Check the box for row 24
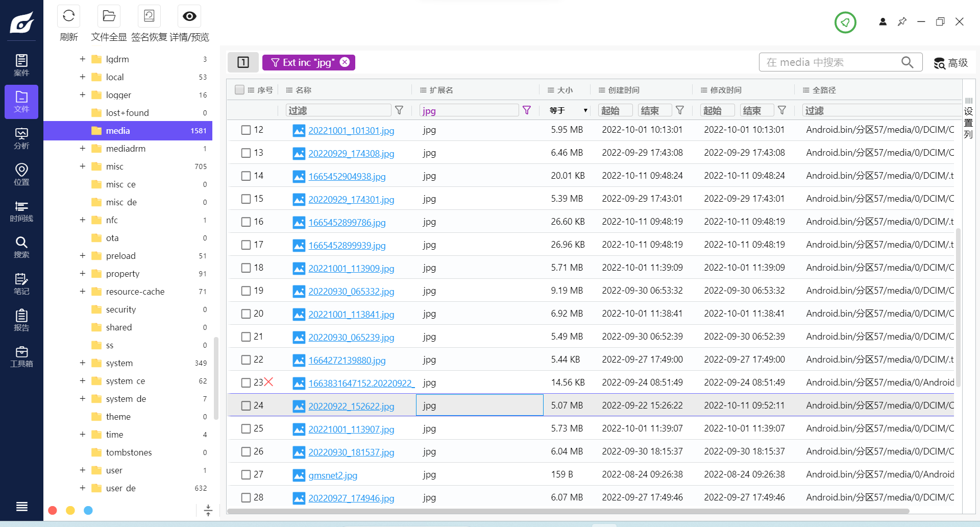Viewport: 980px width, 527px height. 246,406
